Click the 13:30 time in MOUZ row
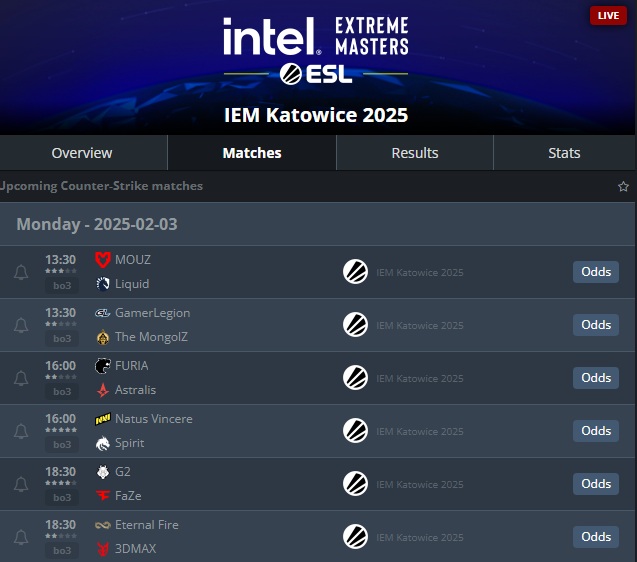This screenshot has width=637, height=562. 61,260
